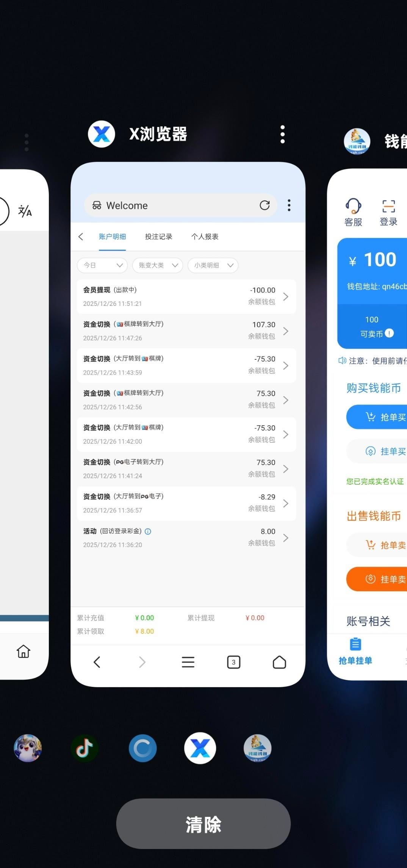Expand the 账变大类 filter dropdown

[157, 265]
